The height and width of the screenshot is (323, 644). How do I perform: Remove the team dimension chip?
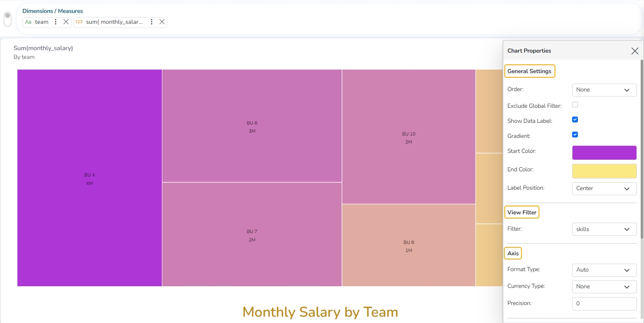(66, 22)
